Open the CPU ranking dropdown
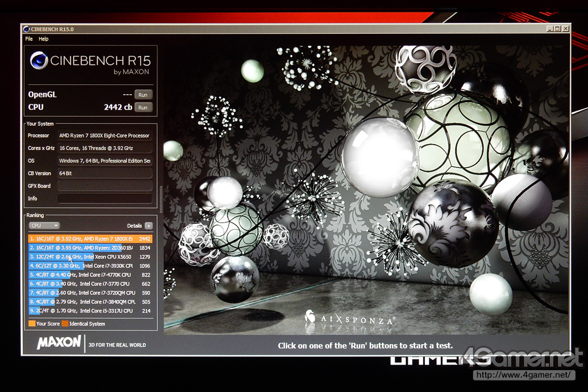Screen dimensions: 588x392 (44, 226)
